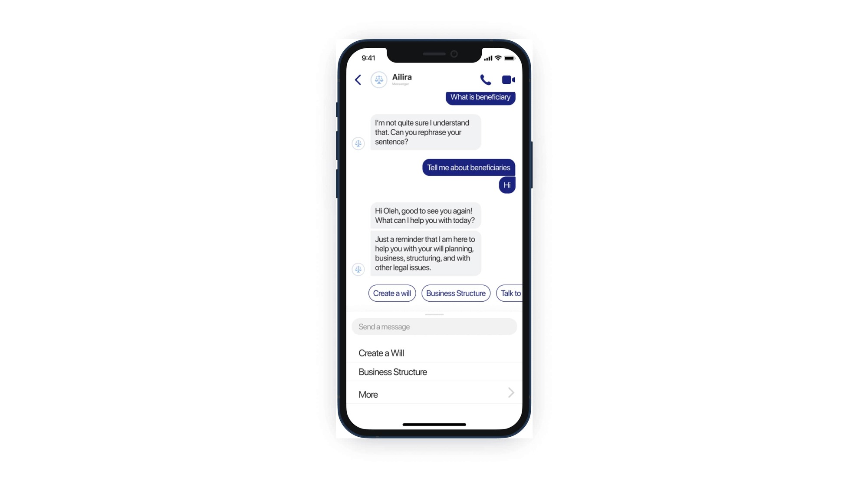Toggle the Hi sent message bubble
Screen dimensions: 868x478
click(506, 185)
